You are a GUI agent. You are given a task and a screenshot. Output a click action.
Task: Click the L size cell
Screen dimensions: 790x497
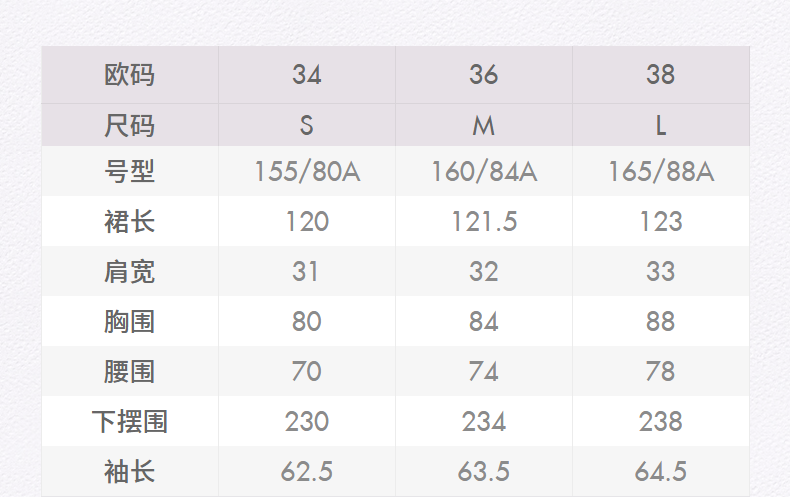pos(661,126)
